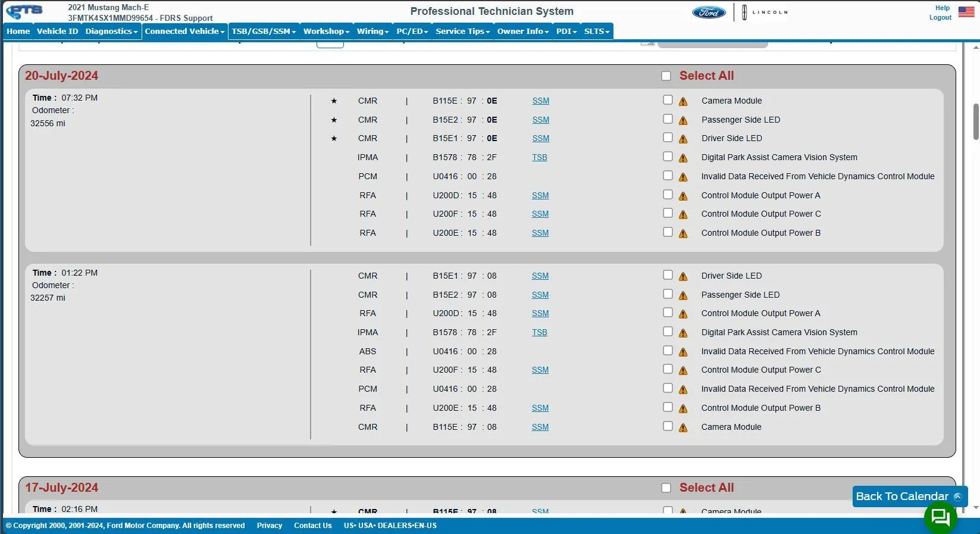
Task: Open the PC/ED dropdown
Action: click(412, 32)
